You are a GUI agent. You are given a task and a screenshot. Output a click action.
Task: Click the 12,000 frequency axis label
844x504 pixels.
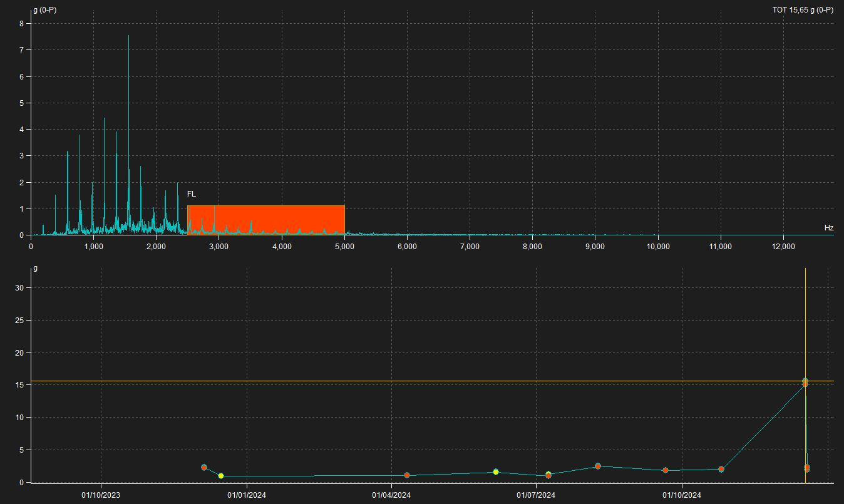pos(783,247)
